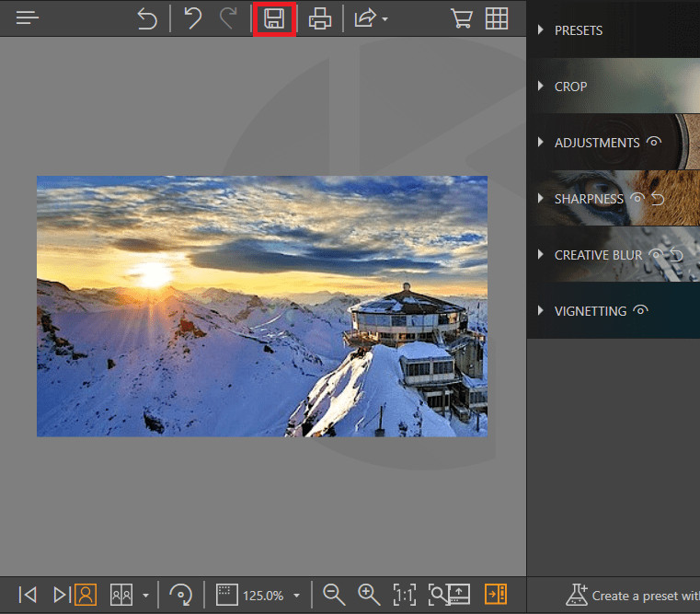Click the zoom out magnifier
The image size is (700, 614).
tap(334, 595)
